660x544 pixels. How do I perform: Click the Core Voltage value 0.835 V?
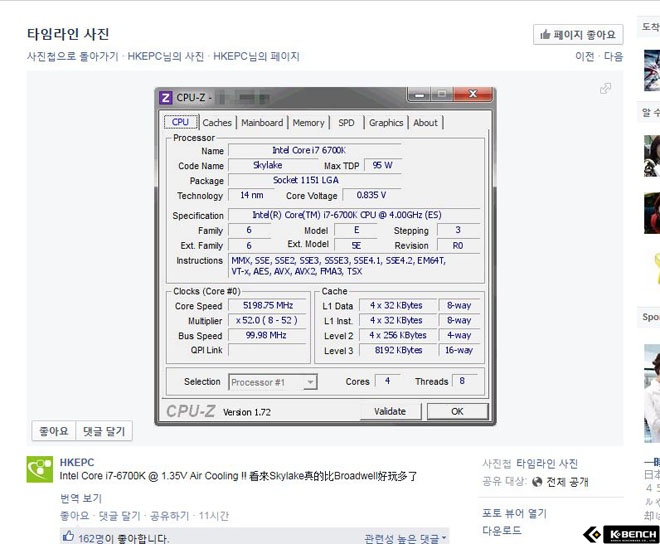pyautogui.click(x=371, y=195)
